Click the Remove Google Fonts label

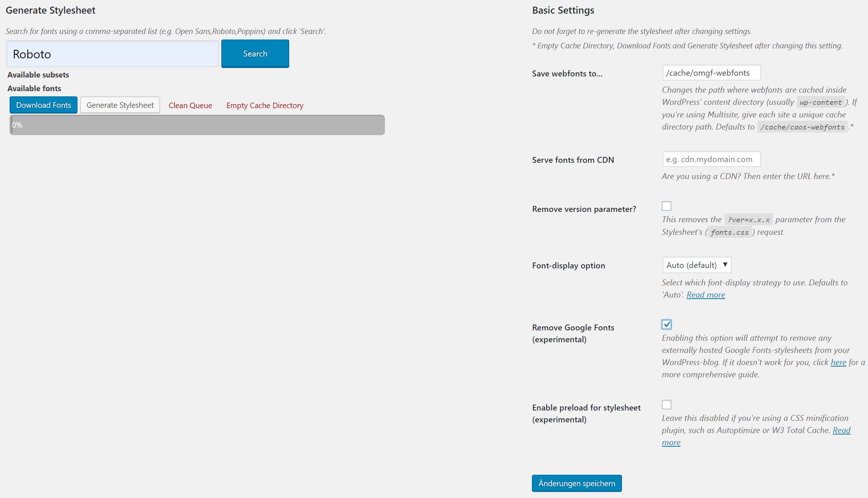point(573,328)
